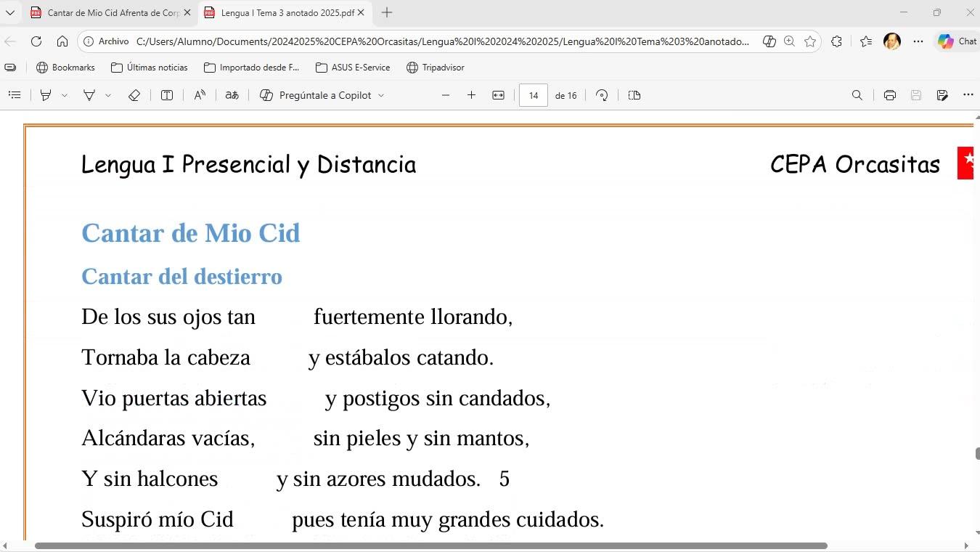
Task: Open more PDF toolbar options
Action: [968, 95]
